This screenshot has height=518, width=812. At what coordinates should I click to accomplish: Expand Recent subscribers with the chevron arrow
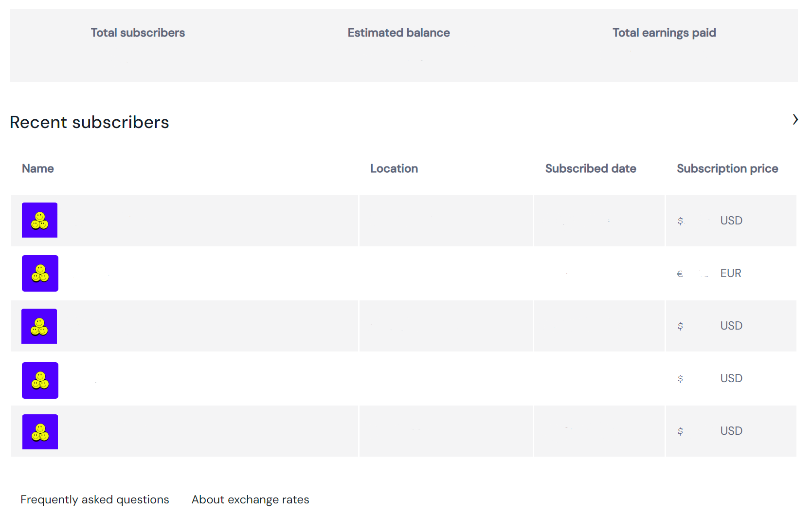click(795, 119)
